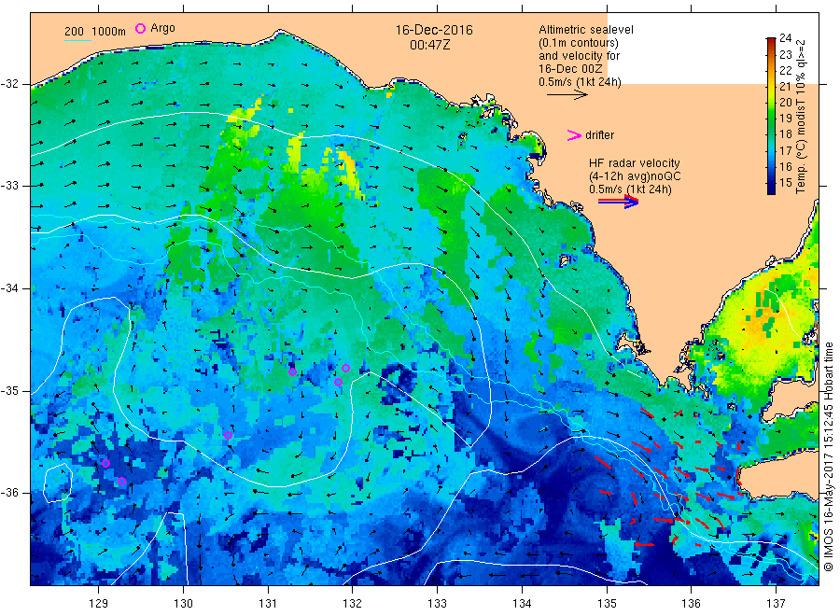Click the "15" color bar tick label
Viewport: 840px width, 616px height.
pos(785,182)
